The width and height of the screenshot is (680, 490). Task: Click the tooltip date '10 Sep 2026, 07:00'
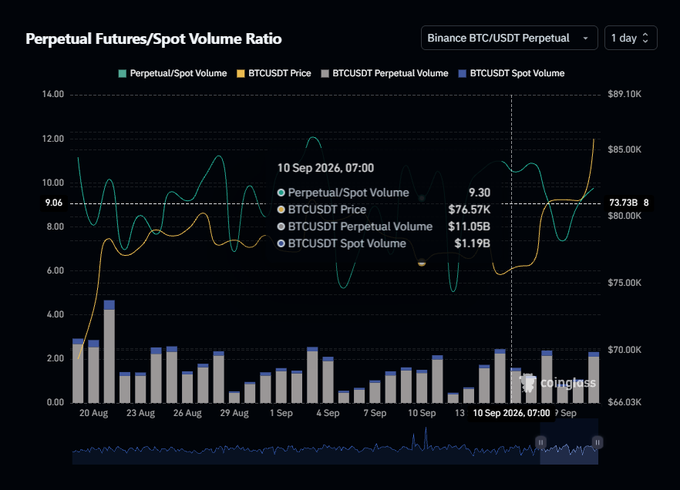pyautogui.click(x=325, y=168)
